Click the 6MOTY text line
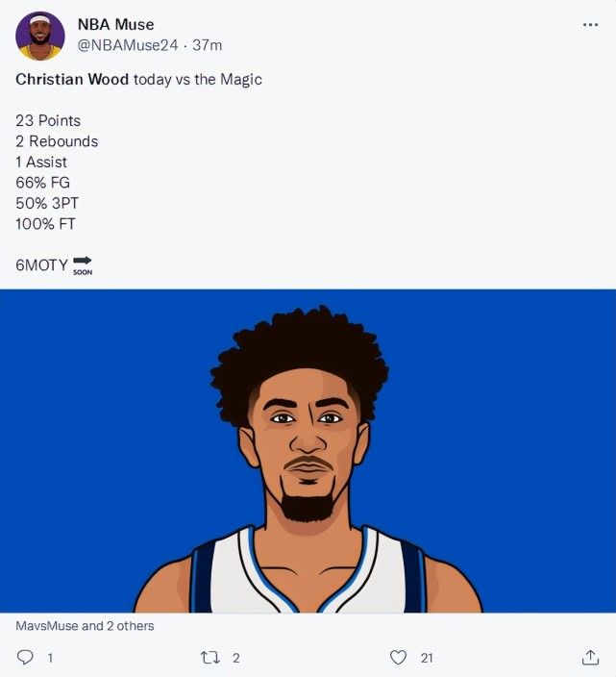Viewport: 616px width, 677px height. point(42,264)
